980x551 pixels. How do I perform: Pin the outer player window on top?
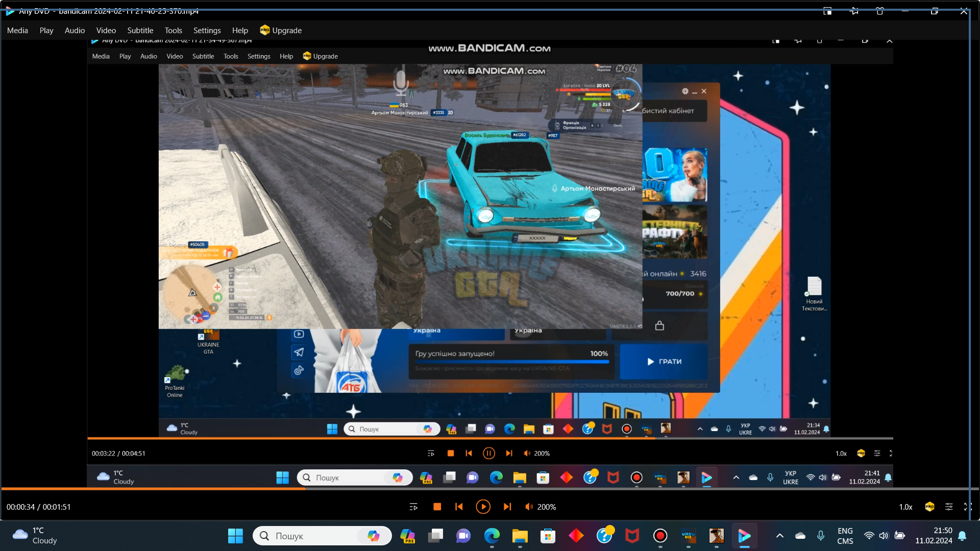click(854, 11)
